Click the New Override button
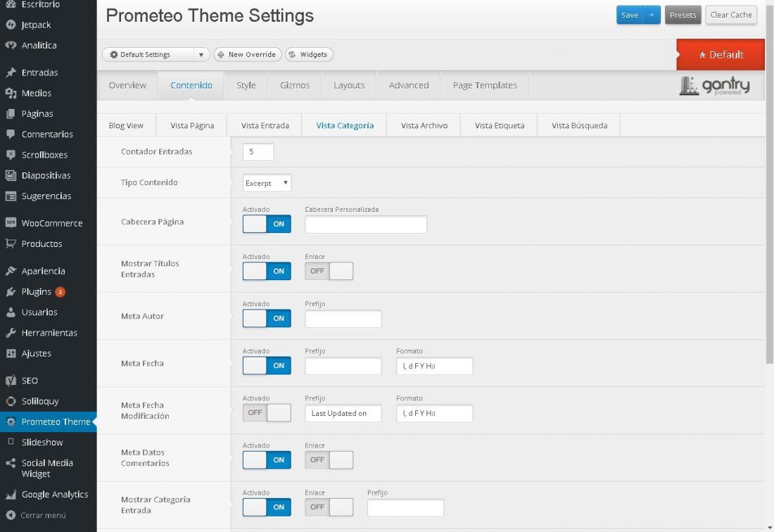The image size is (774, 532). (247, 55)
